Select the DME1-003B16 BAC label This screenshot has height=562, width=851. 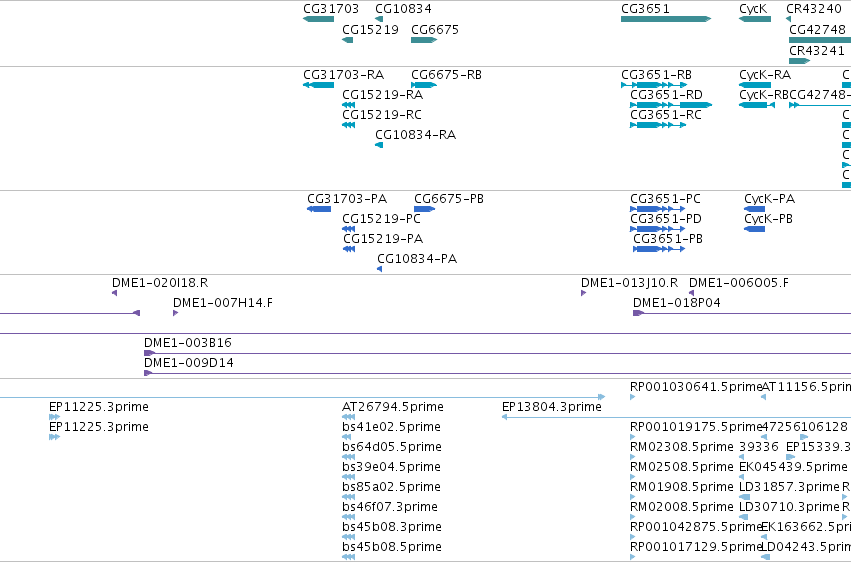coord(188,343)
